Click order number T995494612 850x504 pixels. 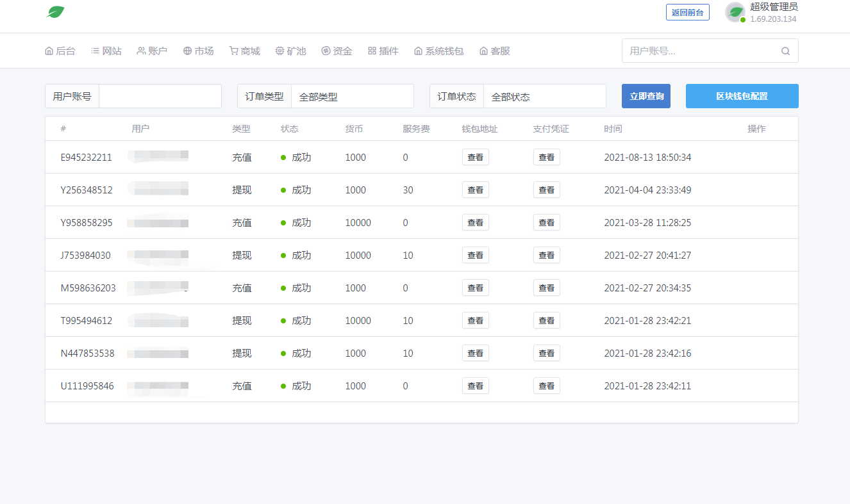87,320
